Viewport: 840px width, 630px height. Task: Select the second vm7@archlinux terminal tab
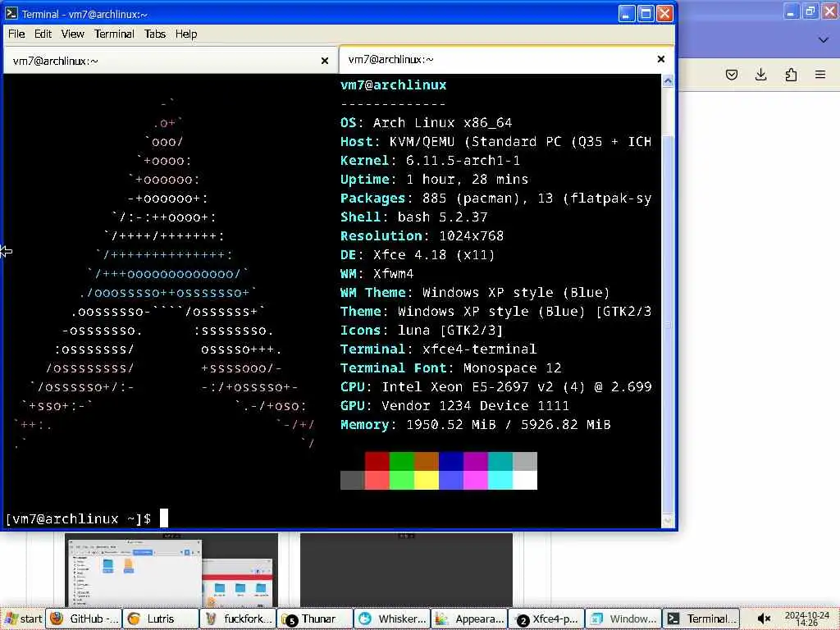coord(507,59)
